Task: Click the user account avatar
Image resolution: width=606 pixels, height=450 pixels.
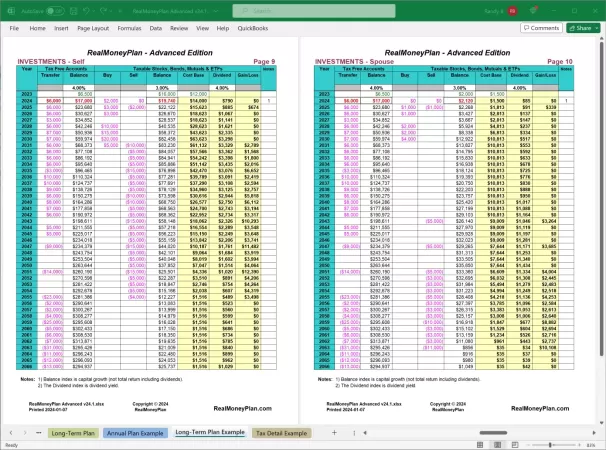Action: click(x=511, y=8)
